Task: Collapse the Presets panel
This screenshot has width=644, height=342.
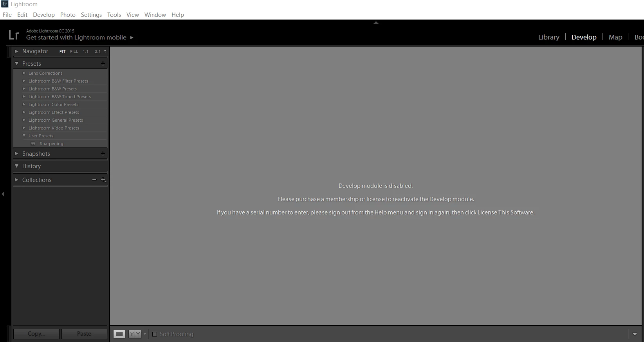Action: [x=16, y=63]
